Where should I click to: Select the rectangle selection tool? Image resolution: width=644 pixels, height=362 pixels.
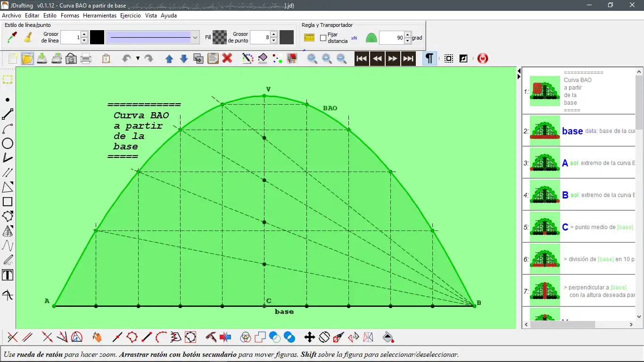(x=8, y=80)
